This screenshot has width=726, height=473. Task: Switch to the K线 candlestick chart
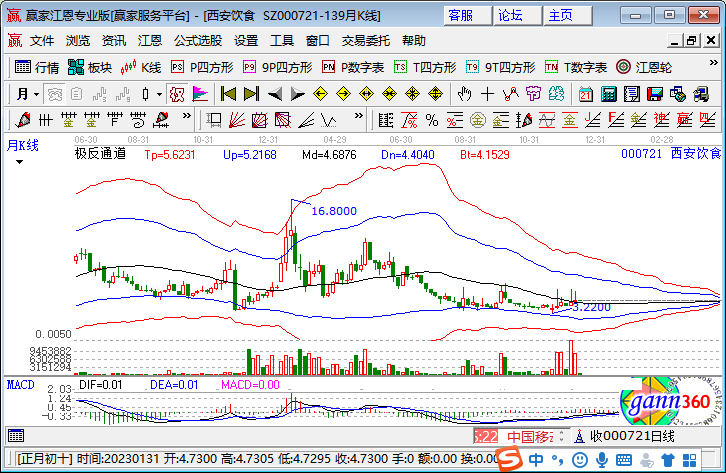(x=141, y=68)
